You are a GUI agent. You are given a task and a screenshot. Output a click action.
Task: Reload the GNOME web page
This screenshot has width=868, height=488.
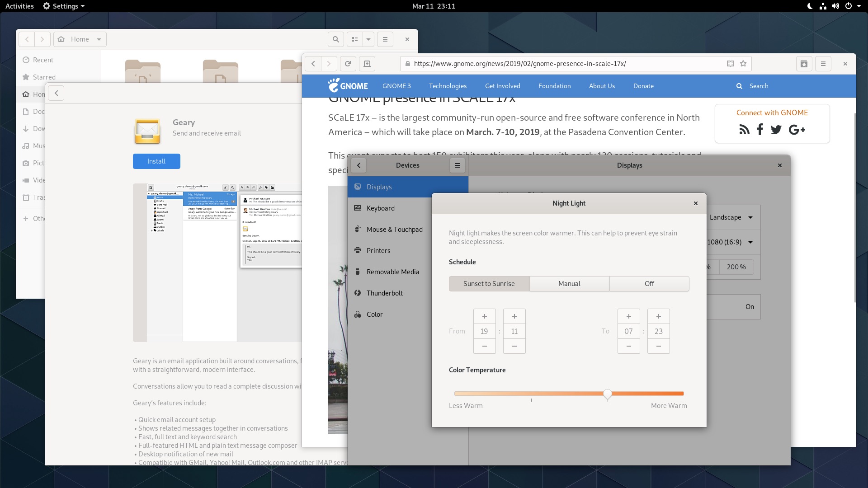point(348,64)
